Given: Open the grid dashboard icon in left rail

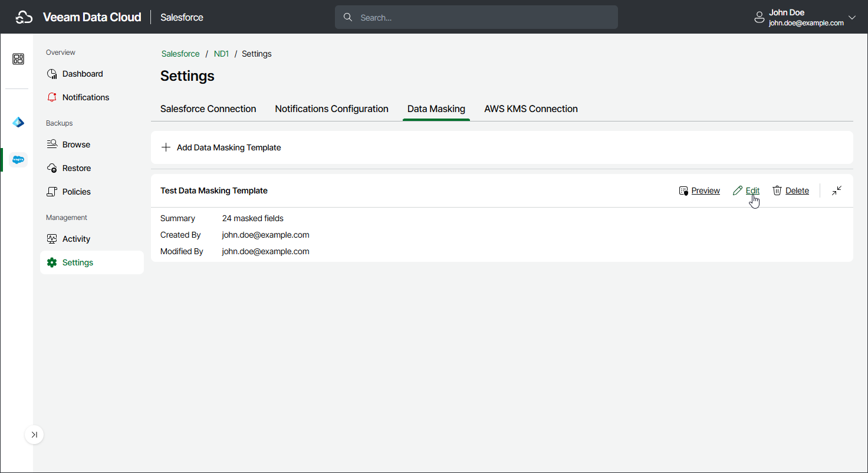Looking at the screenshot, I should tap(18, 59).
